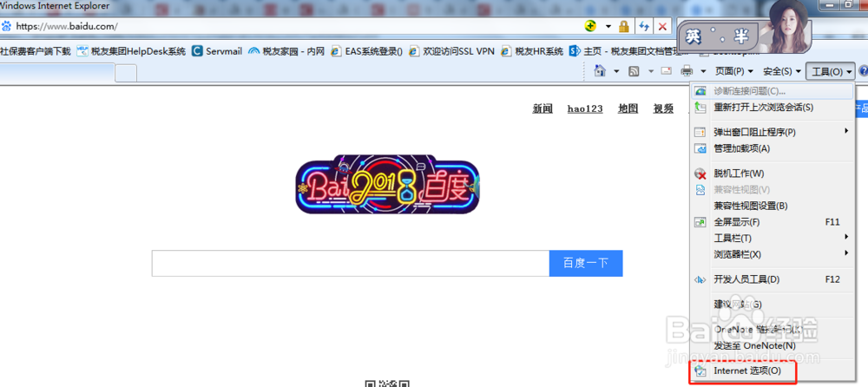Expand 弹出窗口阻止程序(P) submenu
The image size is (868, 387).
click(x=772, y=132)
